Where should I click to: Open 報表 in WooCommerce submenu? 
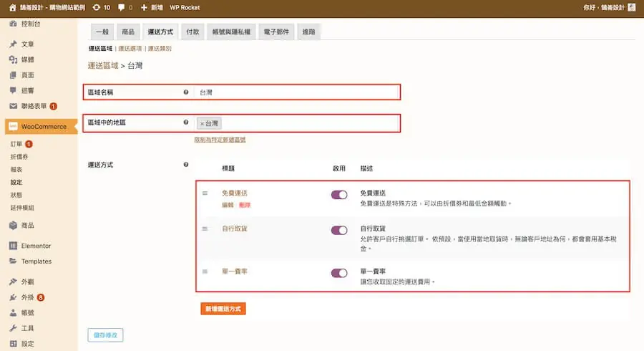coord(16,169)
